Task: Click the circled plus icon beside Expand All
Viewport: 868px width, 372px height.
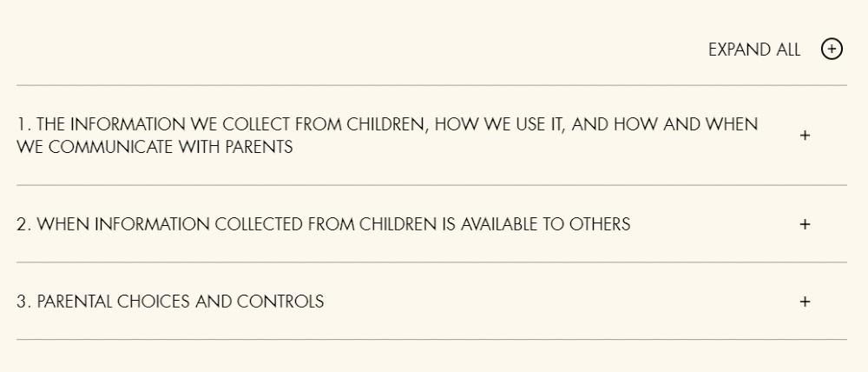Action: click(x=832, y=50)
